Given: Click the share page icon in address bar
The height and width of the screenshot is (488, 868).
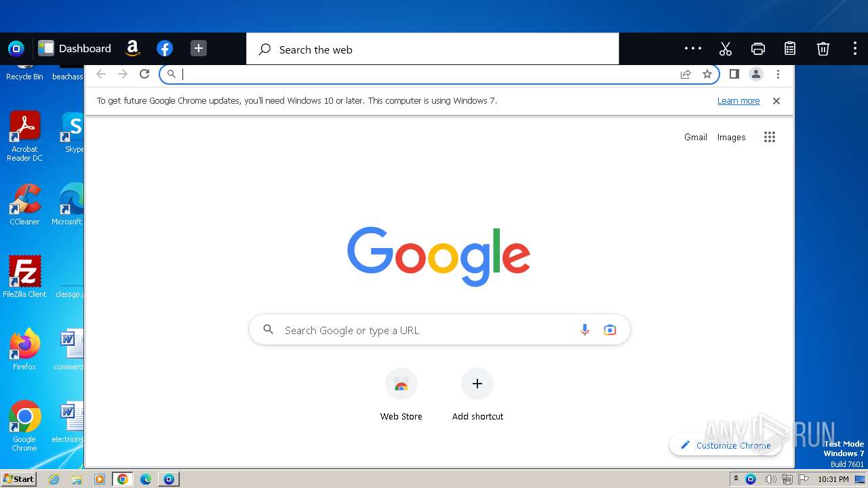Looking at the screenshot, I should pos(686,74).
